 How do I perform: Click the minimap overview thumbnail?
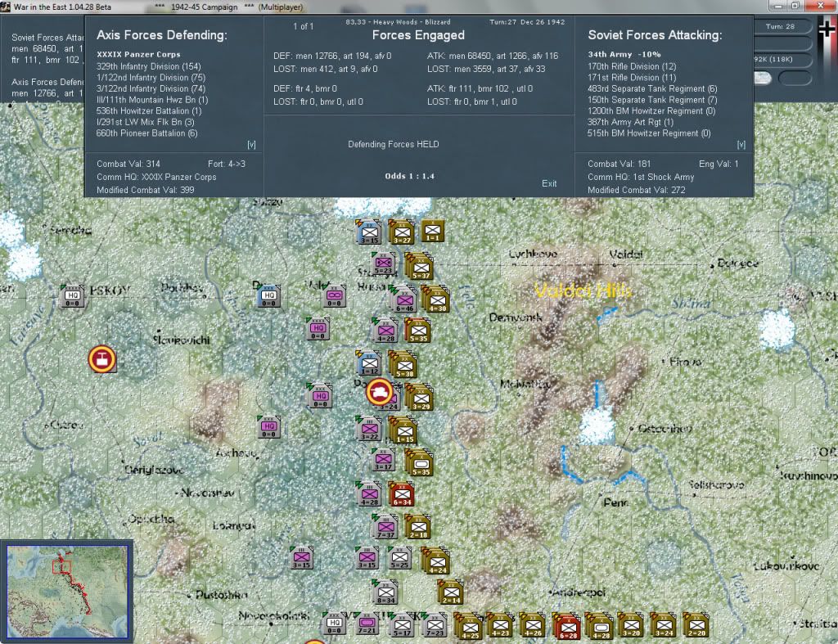67,591
